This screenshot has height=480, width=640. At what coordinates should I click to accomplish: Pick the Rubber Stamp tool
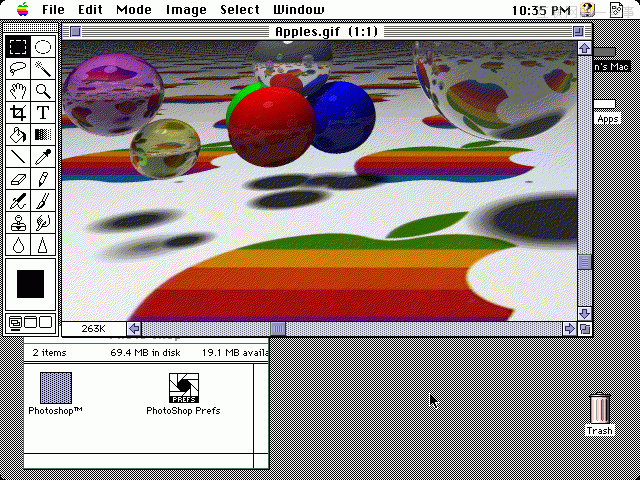[x=18, y=223]
